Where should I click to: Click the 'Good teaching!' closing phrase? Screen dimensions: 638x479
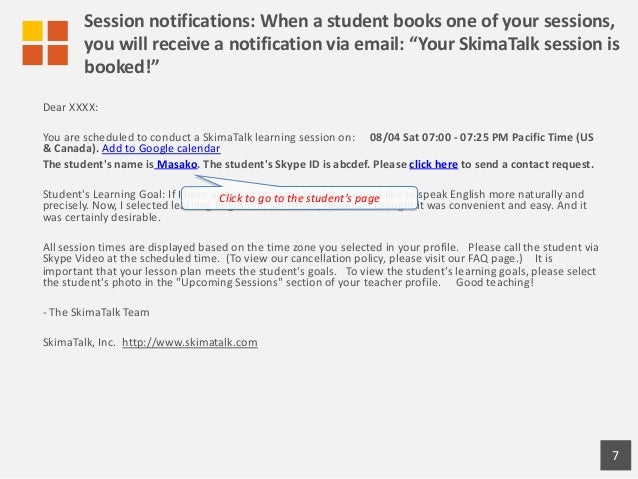point(494,282)
